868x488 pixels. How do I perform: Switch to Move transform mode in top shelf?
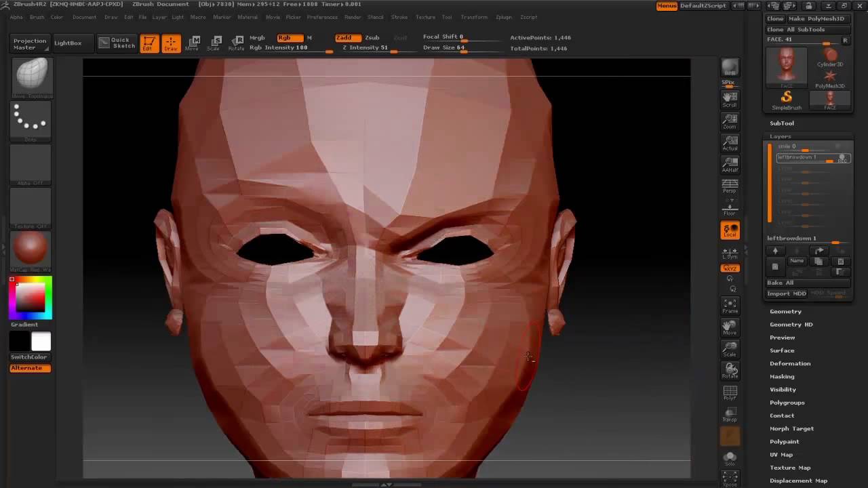(x=193, y=43)
